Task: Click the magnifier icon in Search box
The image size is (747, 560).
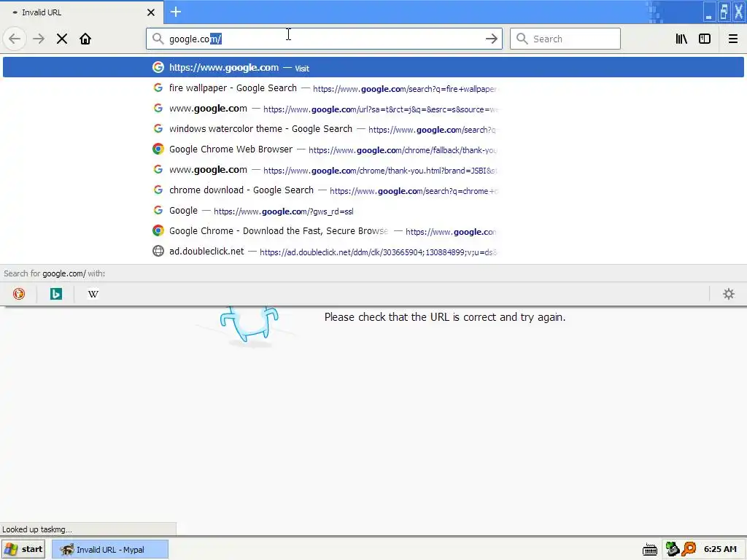Action: 522,39
